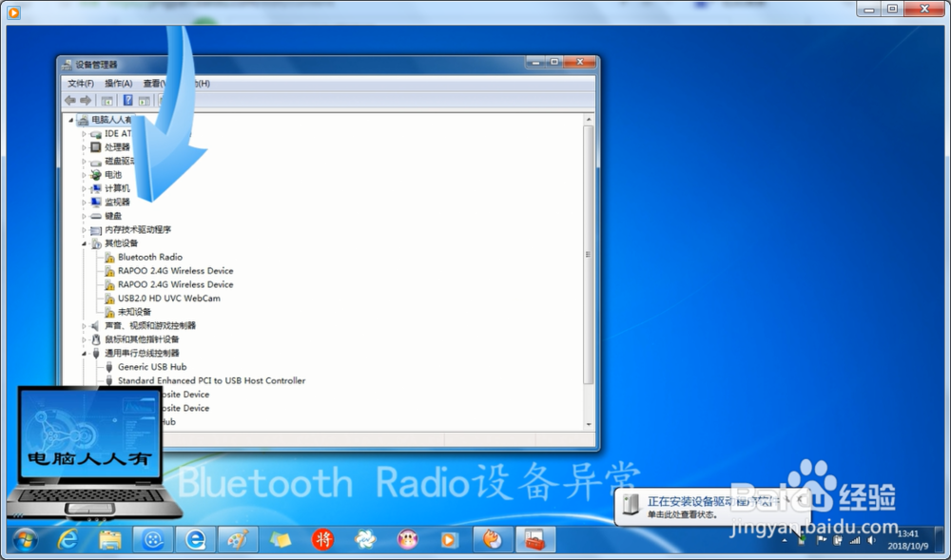Image resolution: width=951 pixels, height=560 pixels.
Task: Open the orange media player taskbar icon
Action: (450, 539)
